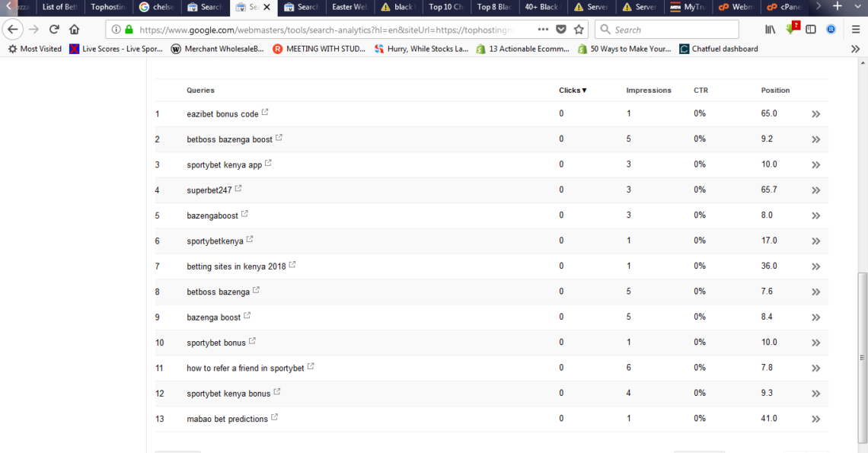
Task: Open external link icon for betting sites in kenya 2018
Action: (x=292, y=265)
